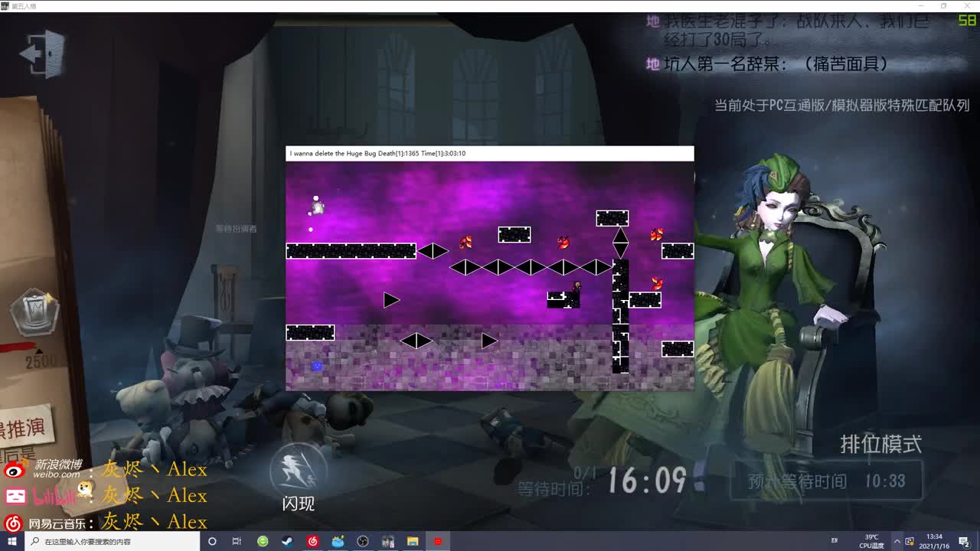Click the blue save point in the game
The width and height of the screenshot is (980, 551).
click(317, 367)
